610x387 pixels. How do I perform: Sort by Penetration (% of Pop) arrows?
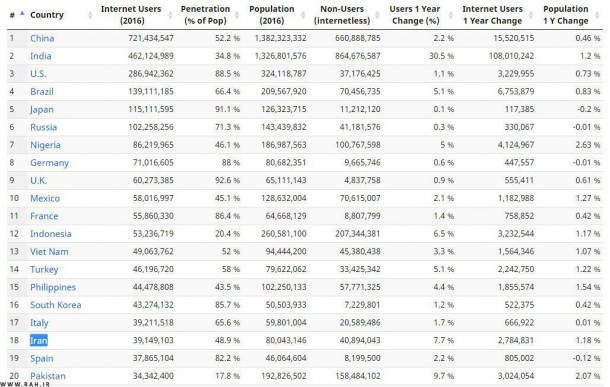237,15
